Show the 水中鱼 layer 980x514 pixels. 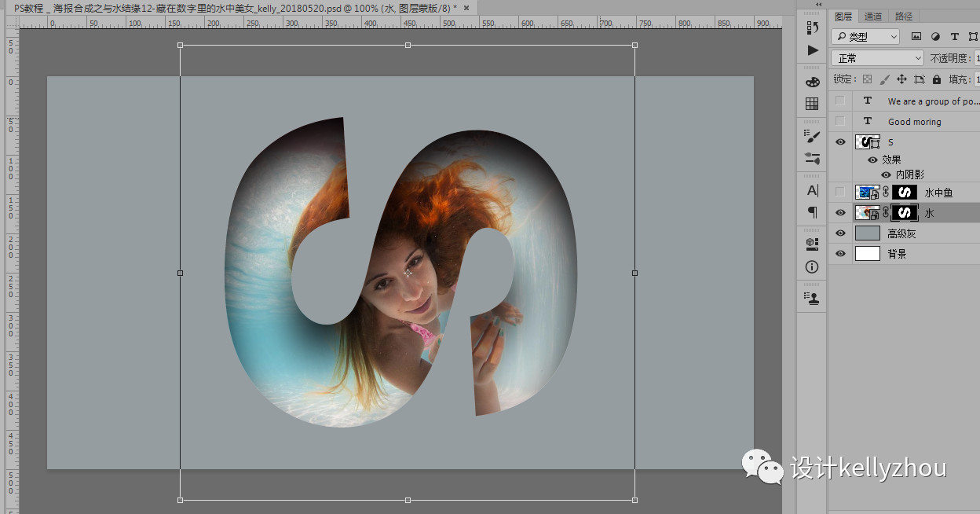click(x=840, y=193)
